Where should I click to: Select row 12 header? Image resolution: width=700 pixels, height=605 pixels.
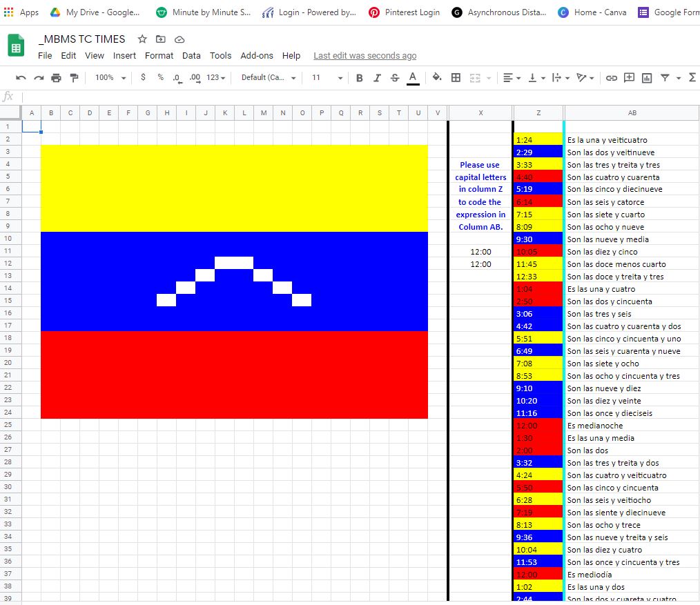point(10,264)
